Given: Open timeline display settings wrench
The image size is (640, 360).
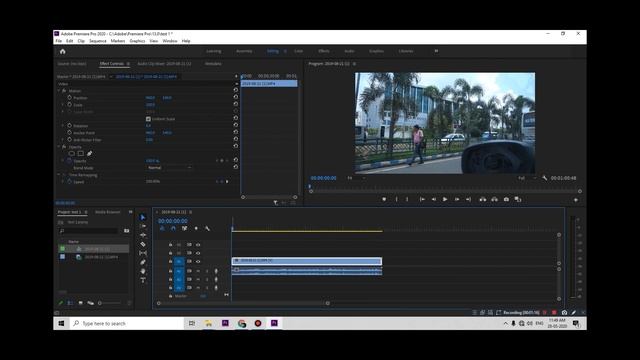Looking at the screenshot, I should coord(207,229).
